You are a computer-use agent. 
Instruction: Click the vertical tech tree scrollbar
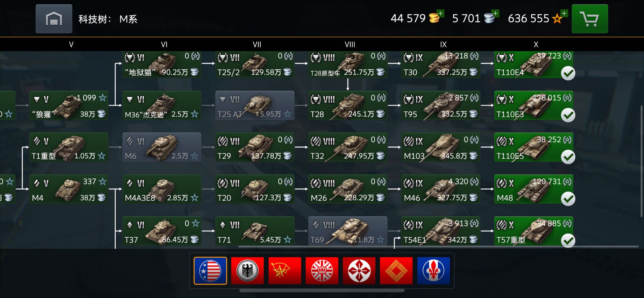pos(641,161)
